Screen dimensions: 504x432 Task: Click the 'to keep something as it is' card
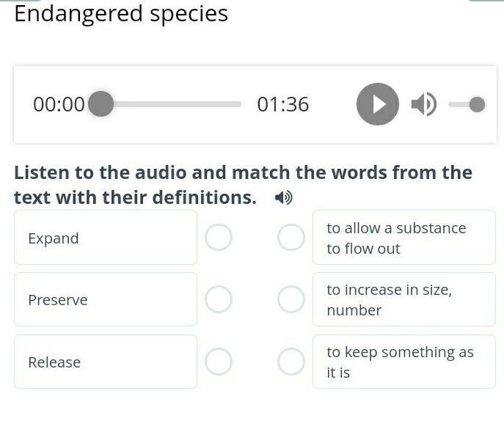[404, 362]
